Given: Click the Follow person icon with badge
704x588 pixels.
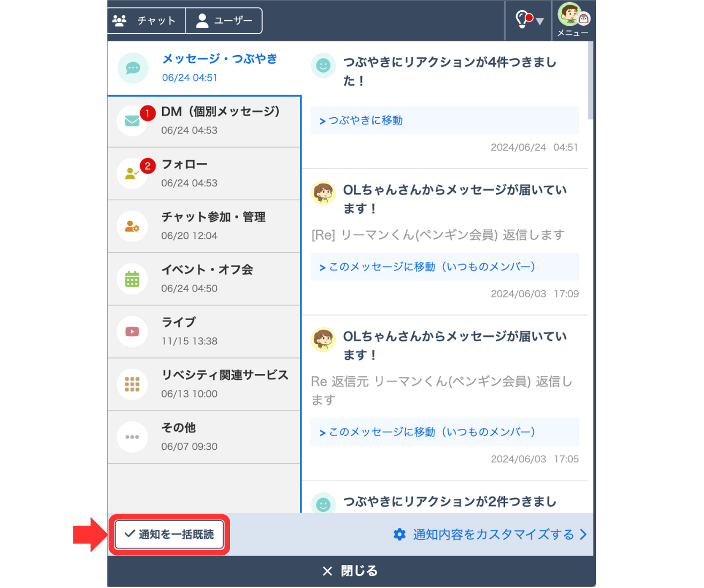Looking at the screenshot, I should coord(132,174).
